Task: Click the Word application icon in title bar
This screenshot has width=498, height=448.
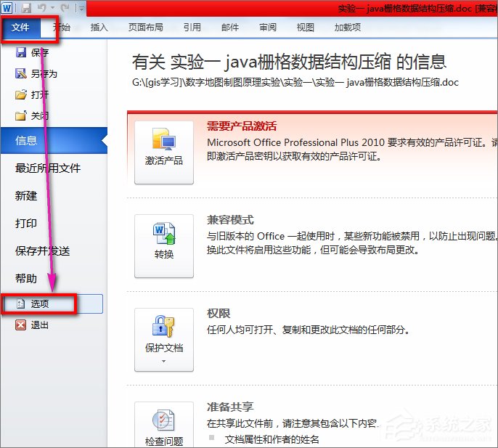Action: coord(7,7)
